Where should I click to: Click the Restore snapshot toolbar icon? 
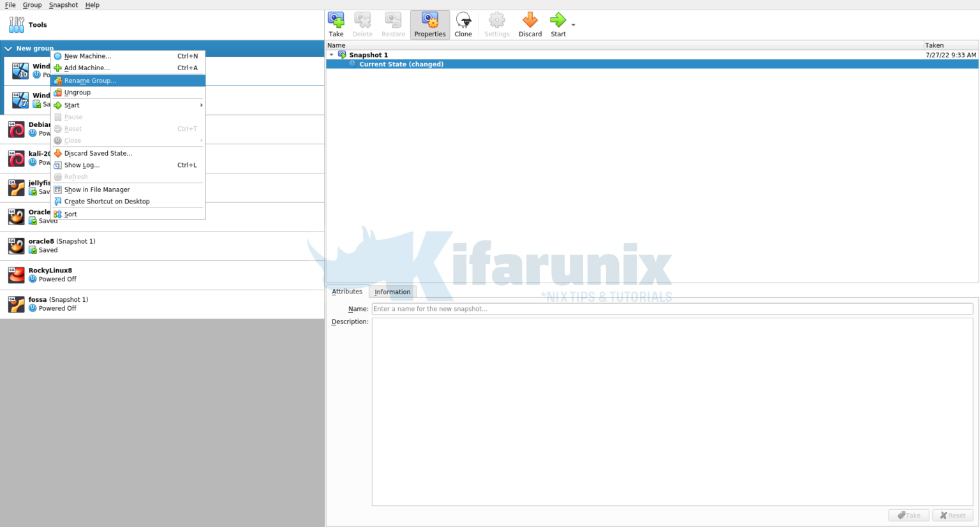393,25
